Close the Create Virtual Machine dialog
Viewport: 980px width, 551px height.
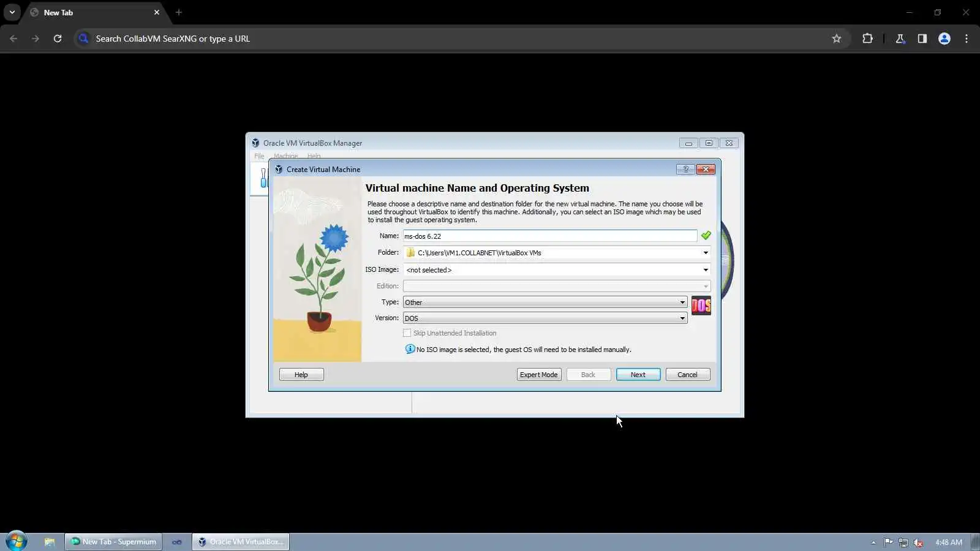706,170
